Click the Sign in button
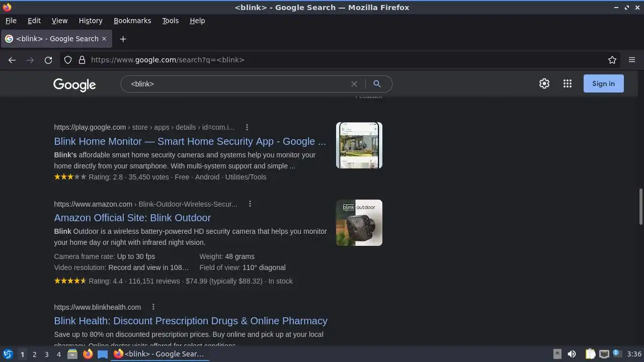Image resolution: width=644 pixels, height=362 pixels. tap(603, 83)
